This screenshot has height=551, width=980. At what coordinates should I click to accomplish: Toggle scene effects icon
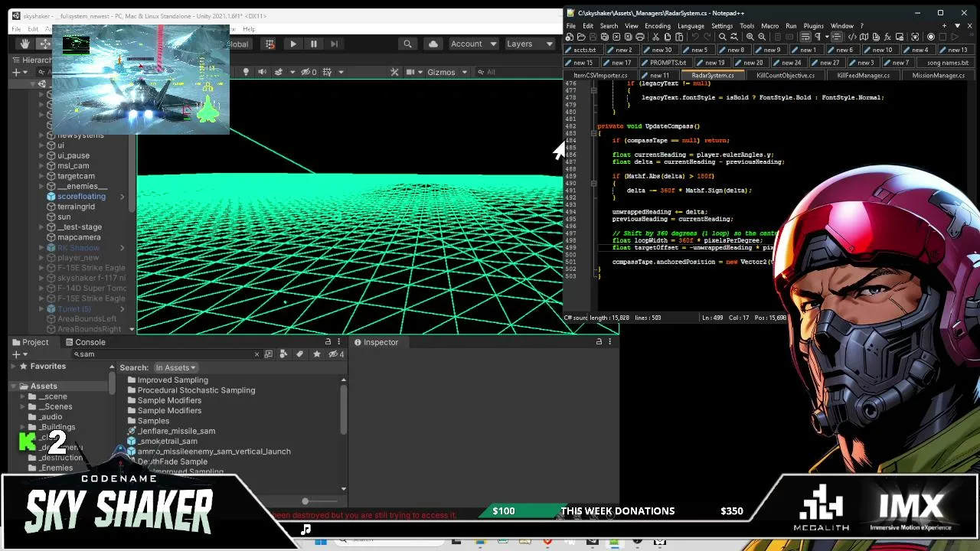279,72
